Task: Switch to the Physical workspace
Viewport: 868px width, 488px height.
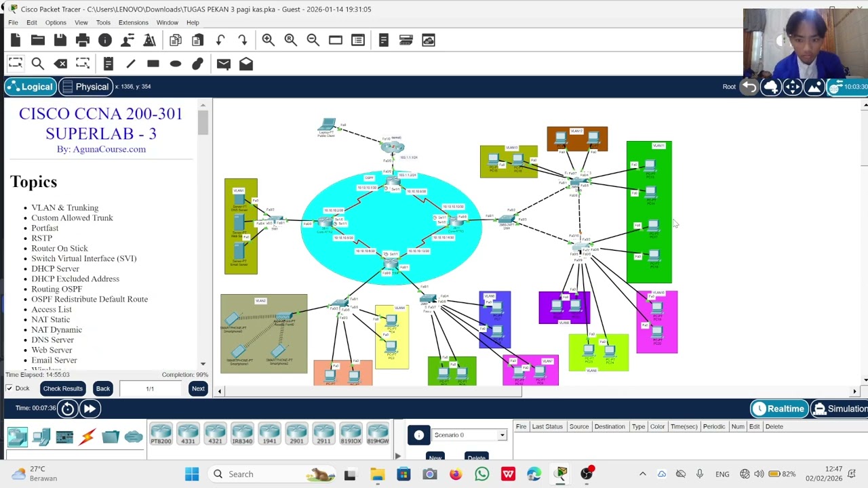Action: click(85, 87)
